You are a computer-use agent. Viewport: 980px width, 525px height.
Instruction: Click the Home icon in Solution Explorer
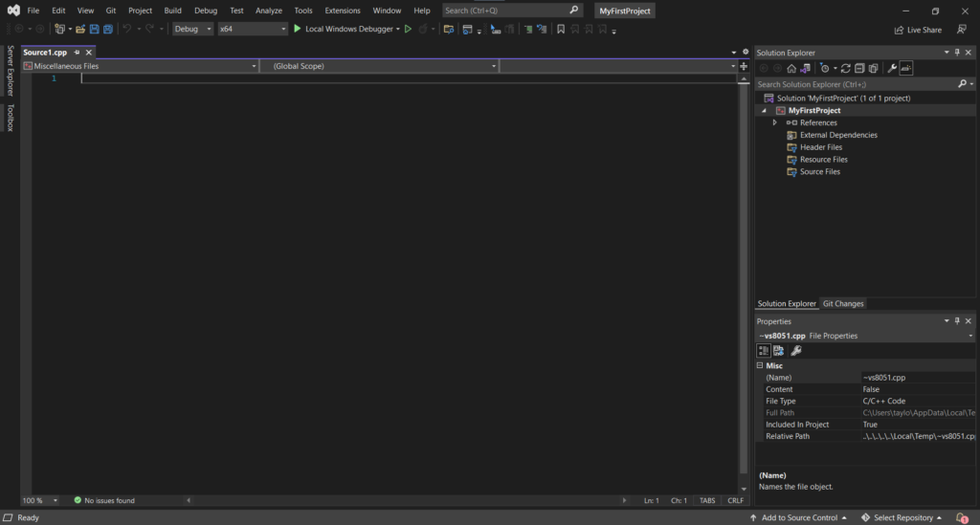[x=791, y=69]
